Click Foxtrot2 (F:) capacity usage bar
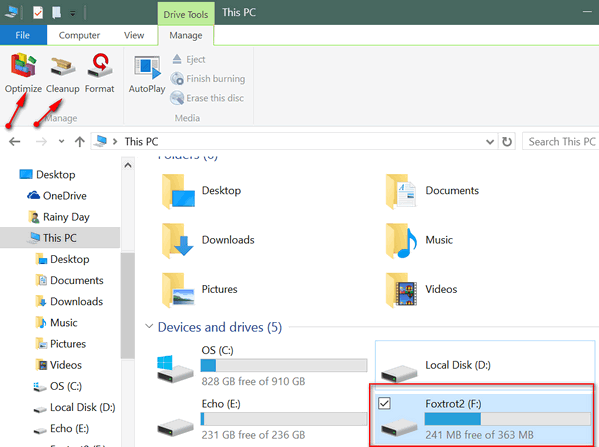 tap(508, 419)
